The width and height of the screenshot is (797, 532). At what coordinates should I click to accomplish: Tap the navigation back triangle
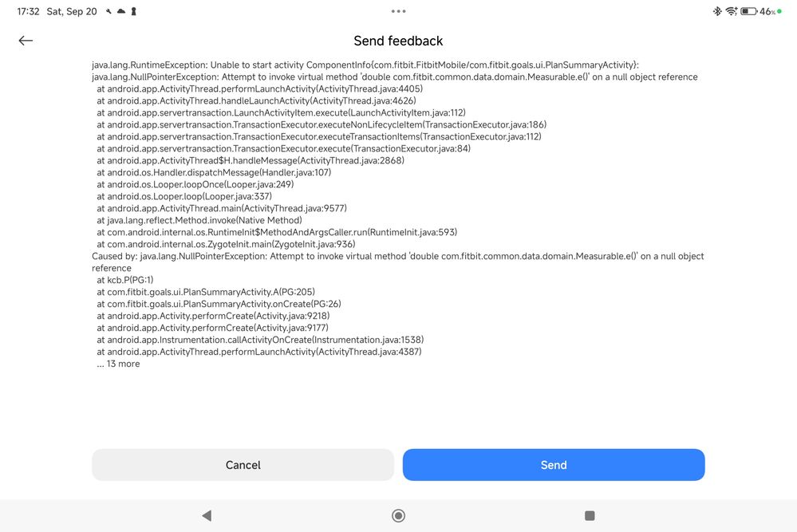(207, 515)
